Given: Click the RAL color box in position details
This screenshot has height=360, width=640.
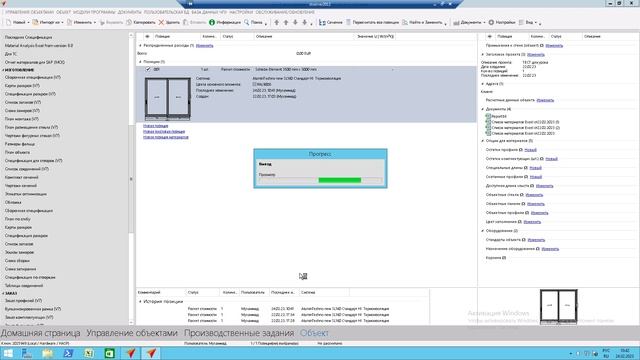Looking at the screenshot, I should (x=255, y=84).
